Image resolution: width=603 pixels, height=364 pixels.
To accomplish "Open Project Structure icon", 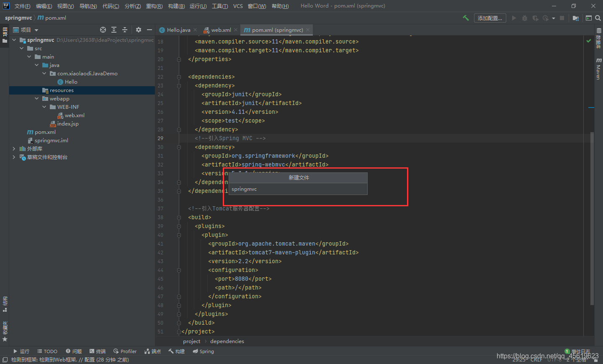I will tap(576, 18).
